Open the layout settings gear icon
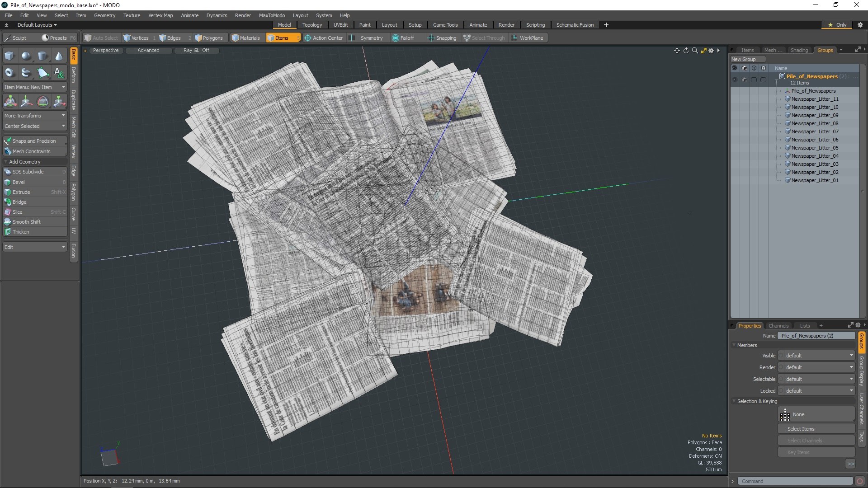This screenshot has height=488, width=868. [860, 25]
